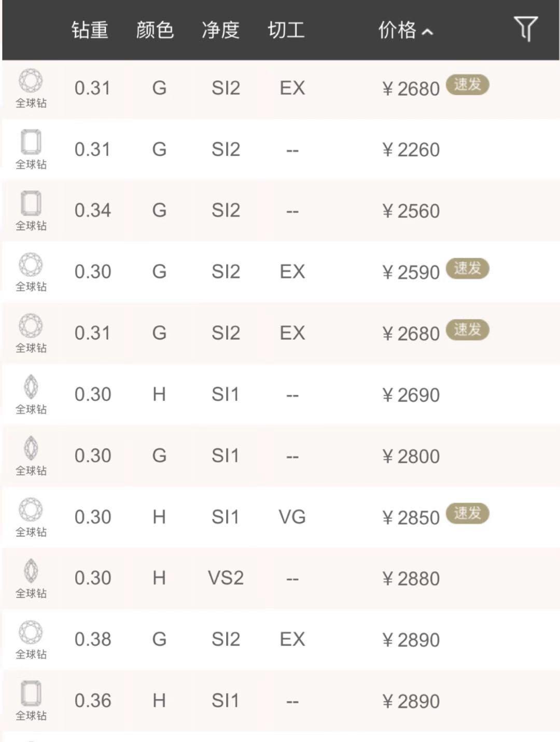Screen dimensions: 560x742
Task: Open the 0.38 carat weight value
Action: coord(93,639)
